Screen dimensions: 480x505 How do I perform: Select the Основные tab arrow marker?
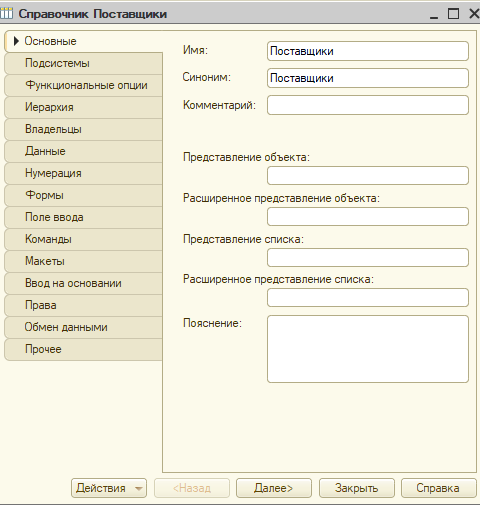[16, 41]
